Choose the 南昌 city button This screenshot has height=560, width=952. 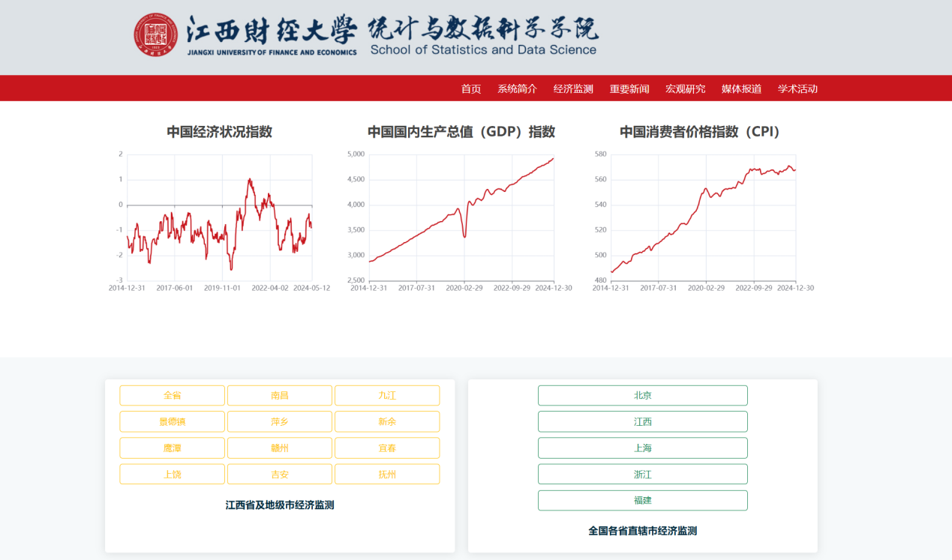(279, 395)
